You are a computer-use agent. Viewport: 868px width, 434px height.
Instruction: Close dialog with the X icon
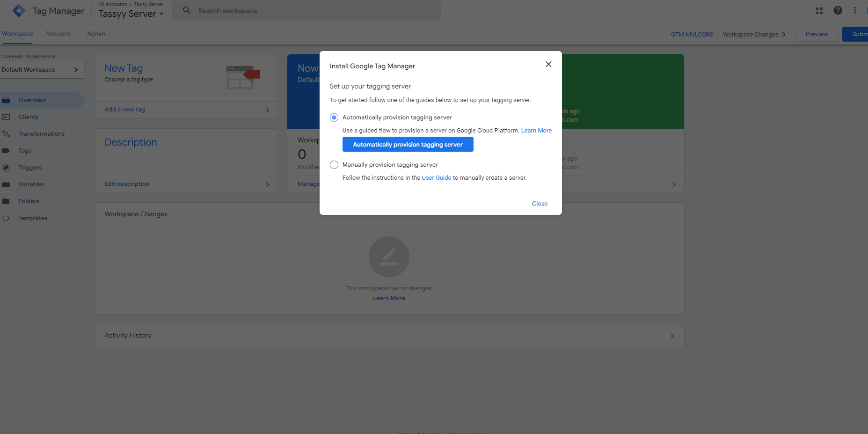point(548,64)
